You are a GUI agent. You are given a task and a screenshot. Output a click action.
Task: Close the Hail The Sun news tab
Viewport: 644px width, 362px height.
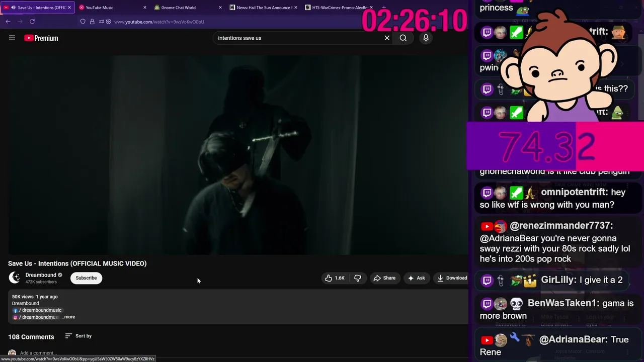[x=296, y=8]
